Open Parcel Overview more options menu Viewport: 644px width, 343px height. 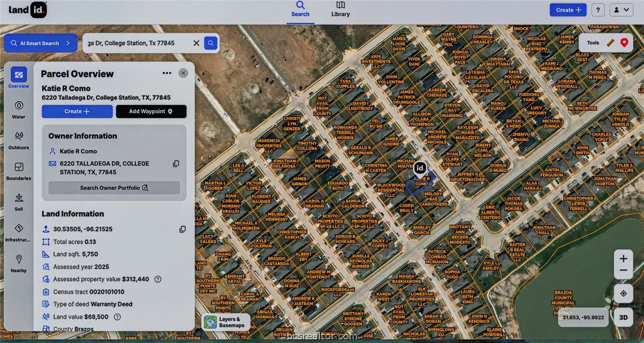[x=167, y=73]
